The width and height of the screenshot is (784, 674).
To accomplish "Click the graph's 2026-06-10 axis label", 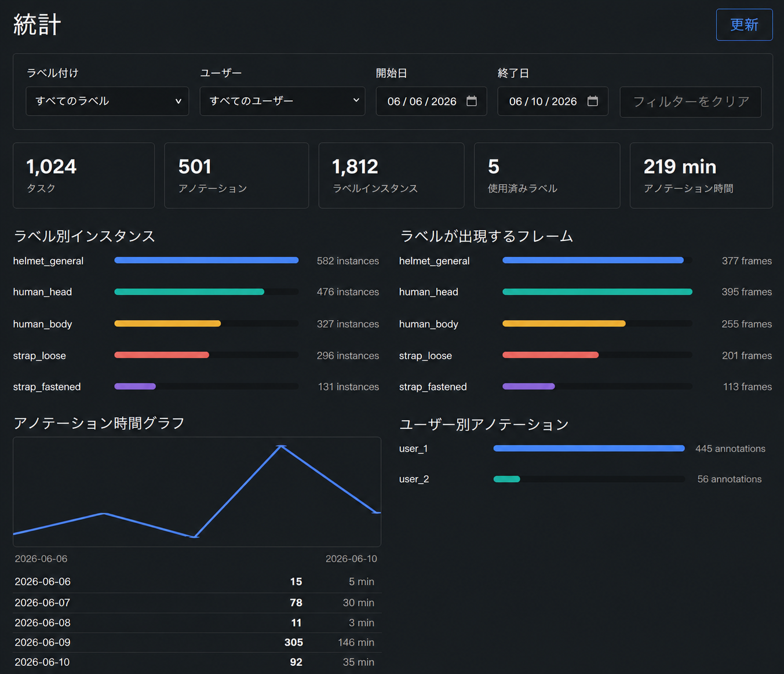I will [351, 559].
